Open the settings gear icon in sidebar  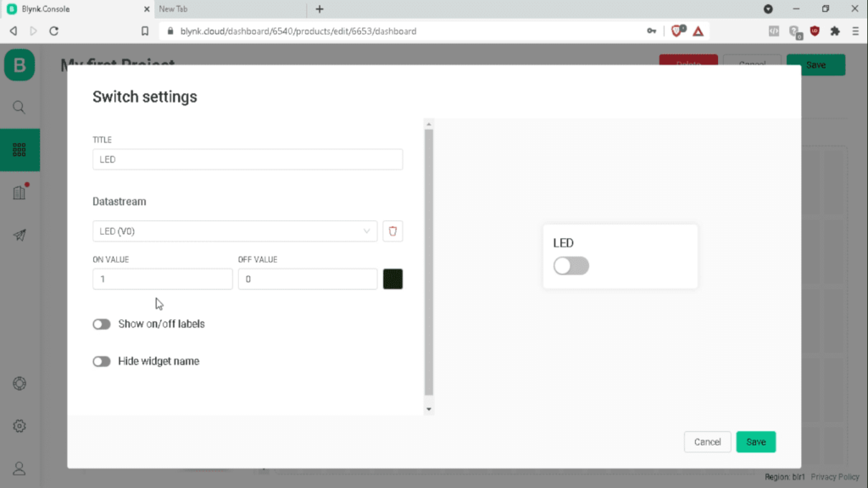pyautogui.click(x=19, y=425)
